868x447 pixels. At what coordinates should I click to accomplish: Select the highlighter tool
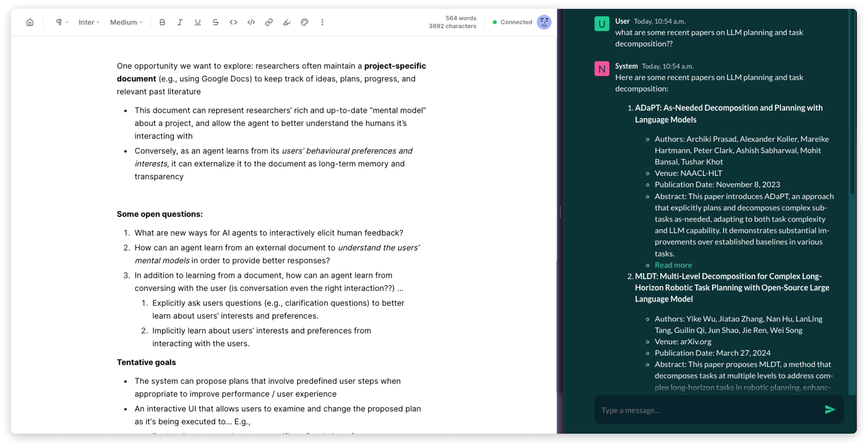click(x=287, y=22)
